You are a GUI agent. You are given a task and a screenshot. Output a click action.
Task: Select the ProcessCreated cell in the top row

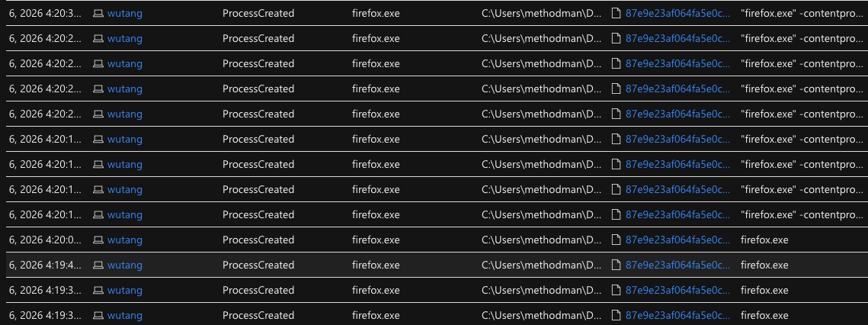(x=258, y=13)
